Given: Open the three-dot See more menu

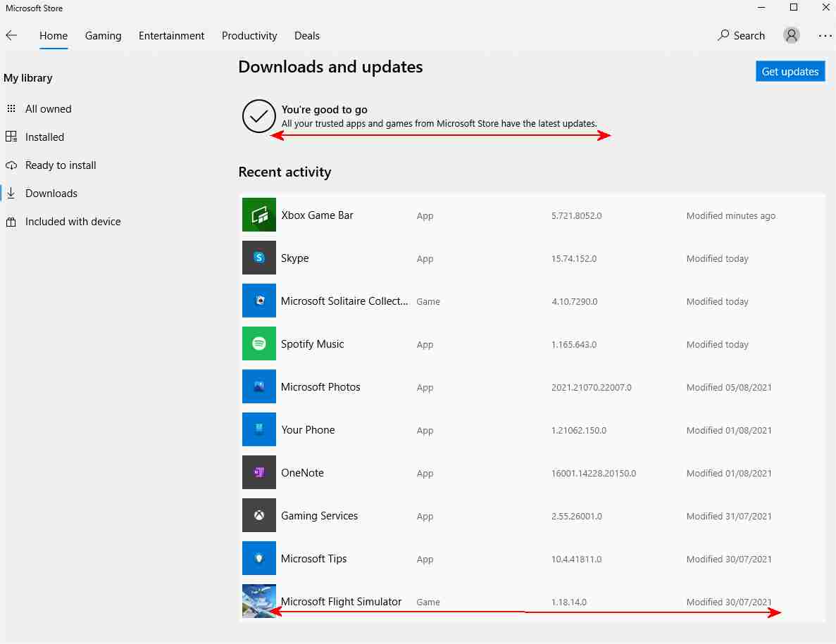Looking at the screenshot, I should coord(825,36).
